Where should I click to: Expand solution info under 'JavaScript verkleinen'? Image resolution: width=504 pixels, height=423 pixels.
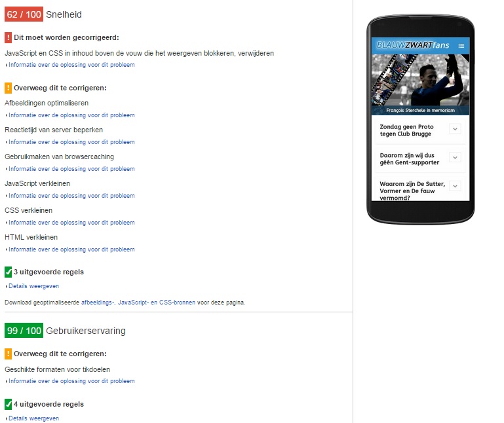pyautogui.click(x=71, y=196)
